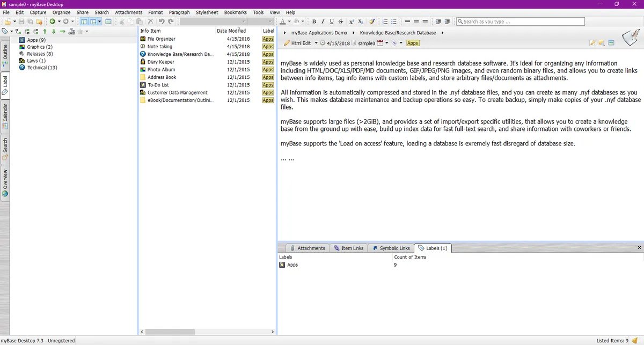644x345 pixels.
Task: Toggle bold formatting
Action: tap(314, 21)
